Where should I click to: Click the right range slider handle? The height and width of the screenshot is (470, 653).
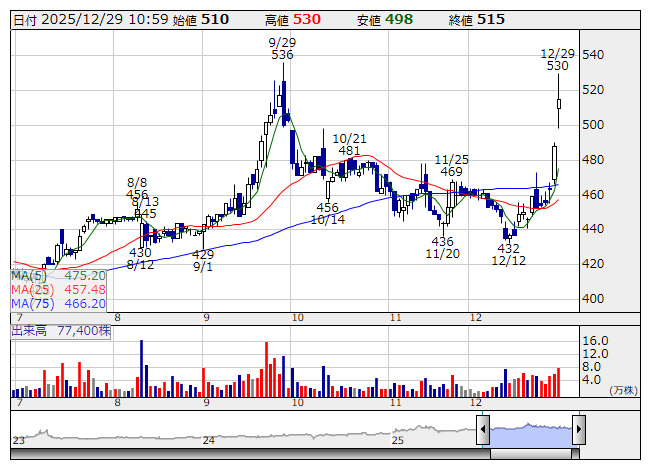click(578, 431)
